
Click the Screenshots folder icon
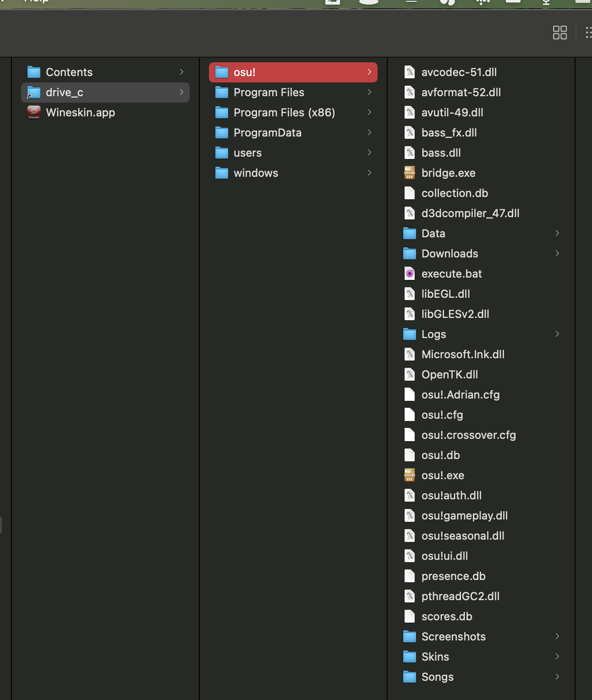(x=410, y=636)
